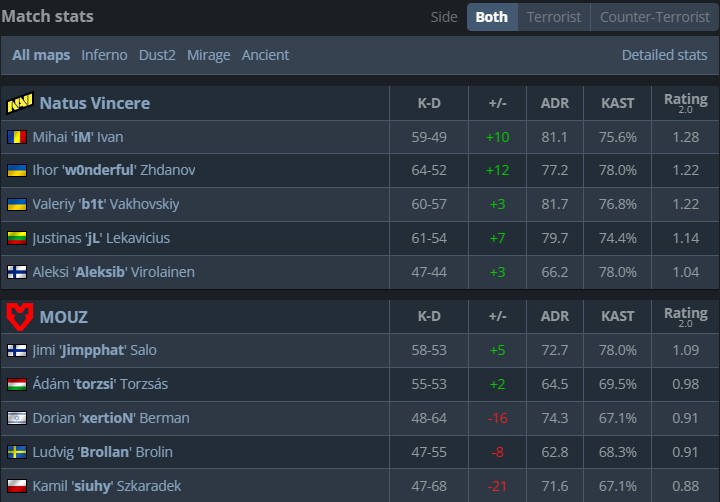This screenshot has height=502, width=720.
Task: Switch side filter to Terrorist
Action: [x=553, y=17]
